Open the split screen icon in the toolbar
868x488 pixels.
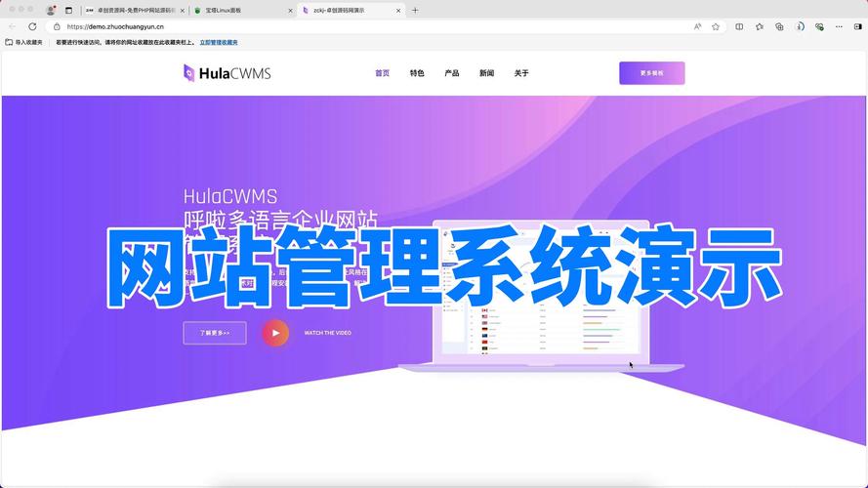[x=739, y=26]
